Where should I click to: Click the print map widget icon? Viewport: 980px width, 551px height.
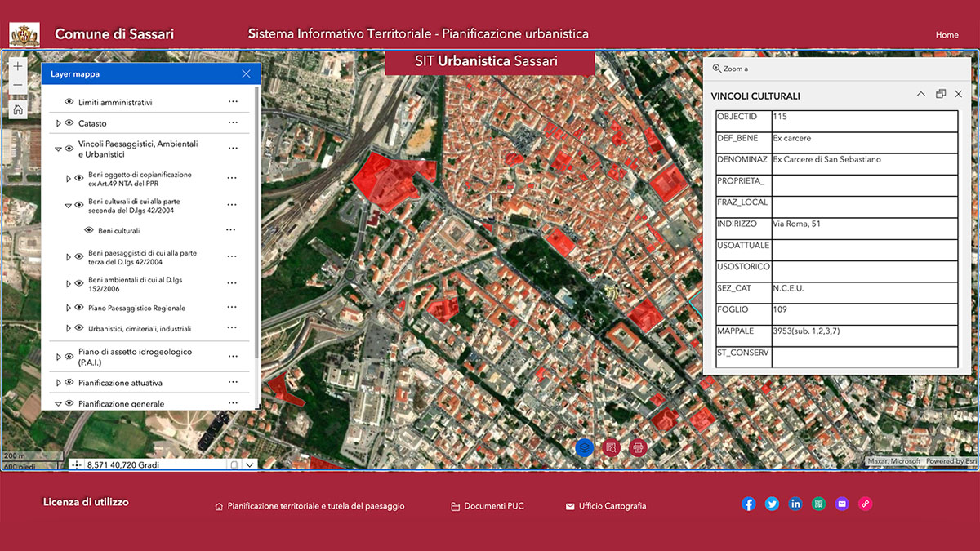639,447
